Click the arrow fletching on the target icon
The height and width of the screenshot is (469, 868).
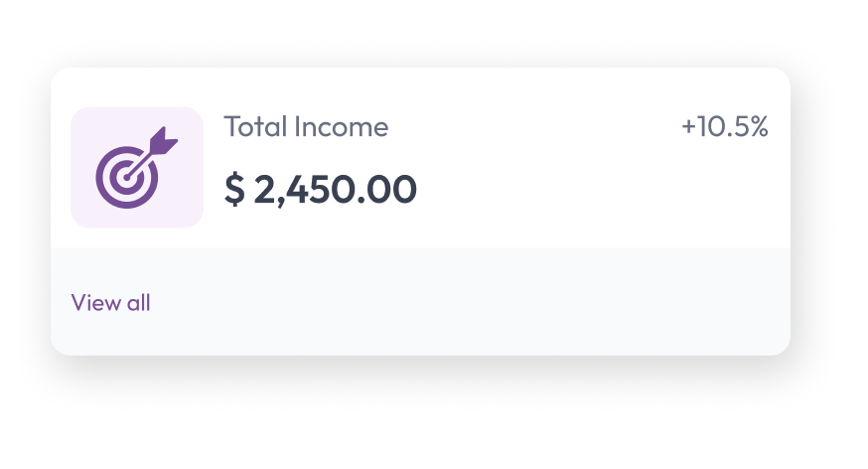[165, 141]
